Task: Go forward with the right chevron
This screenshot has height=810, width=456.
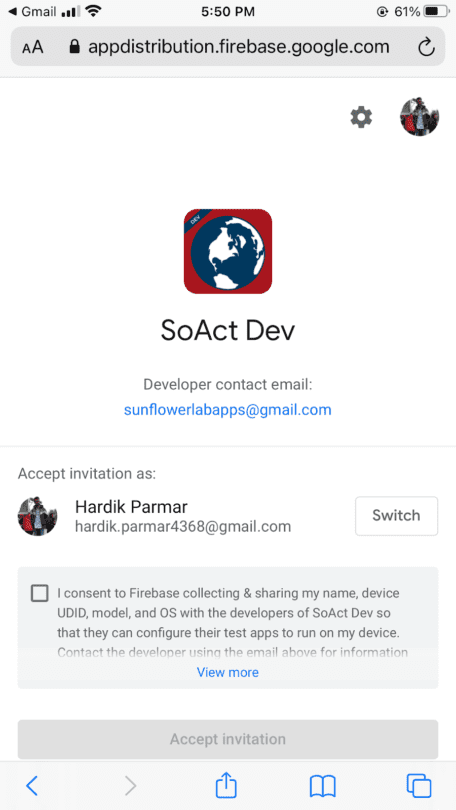Action: click(x=131, y=786)
